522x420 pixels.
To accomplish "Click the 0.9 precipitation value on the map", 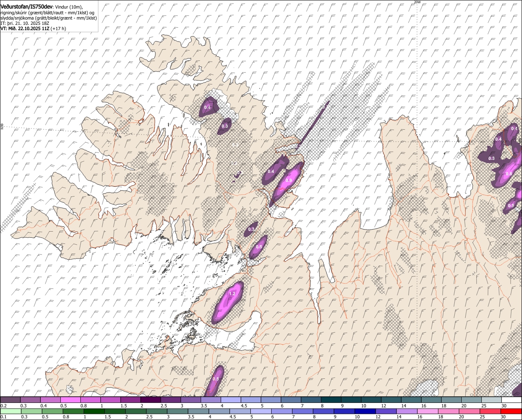I will (x=289, y=180).
